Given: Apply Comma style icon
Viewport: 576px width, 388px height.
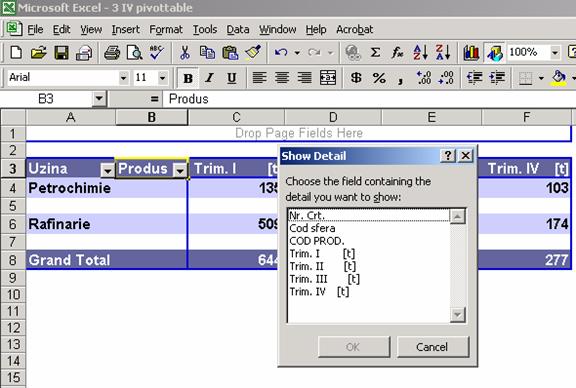Looking at the screenshot, I should pyautogui.click(x=400, y=79).
